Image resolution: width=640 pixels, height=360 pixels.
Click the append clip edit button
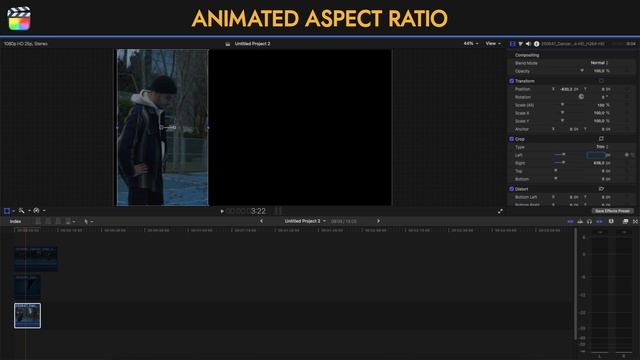coord(58,221)
